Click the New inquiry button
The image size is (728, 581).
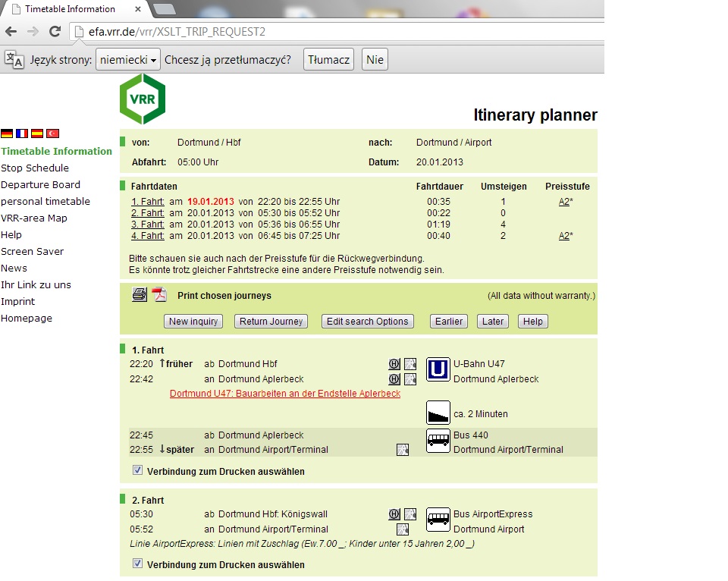(x=193, y=322)
